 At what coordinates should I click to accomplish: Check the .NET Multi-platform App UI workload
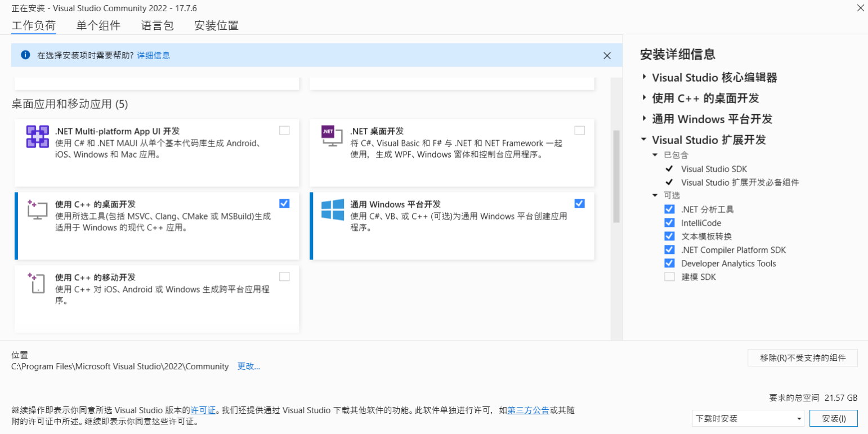(284, 131)
